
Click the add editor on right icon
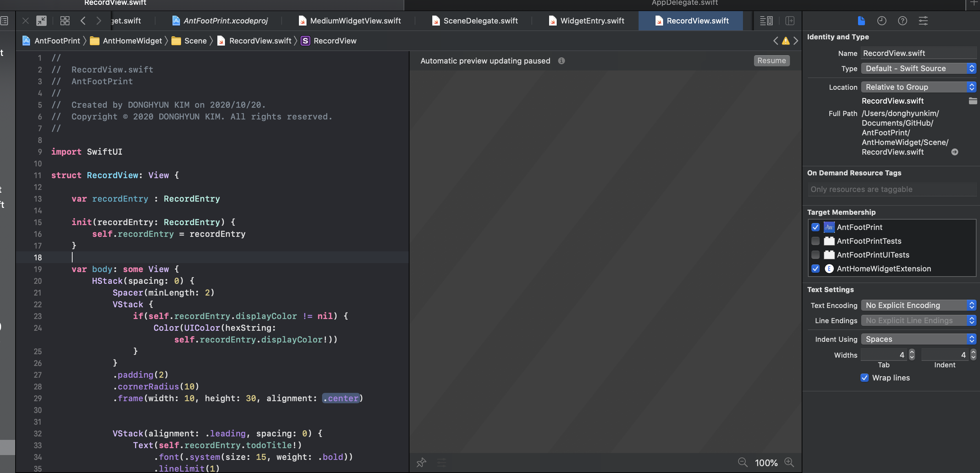[x=790, y=20]
